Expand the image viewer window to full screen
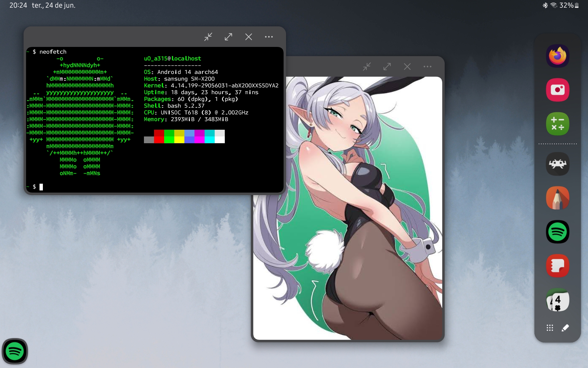The height and width of the screenshot is (368, 588). click(x=387, y=67)
